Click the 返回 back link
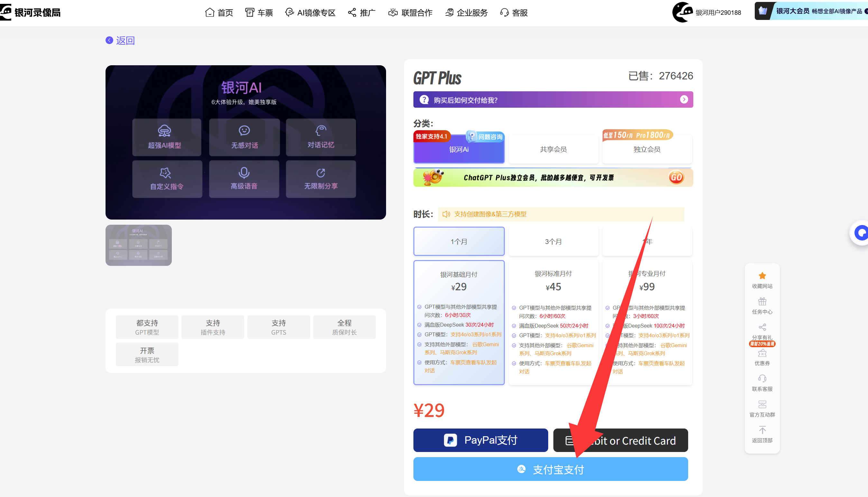This screenshot has height=497, width=868. [120, 40]
